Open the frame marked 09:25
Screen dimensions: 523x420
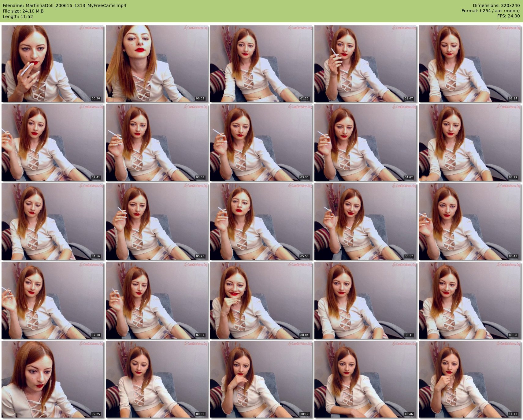tap(53, 379)
